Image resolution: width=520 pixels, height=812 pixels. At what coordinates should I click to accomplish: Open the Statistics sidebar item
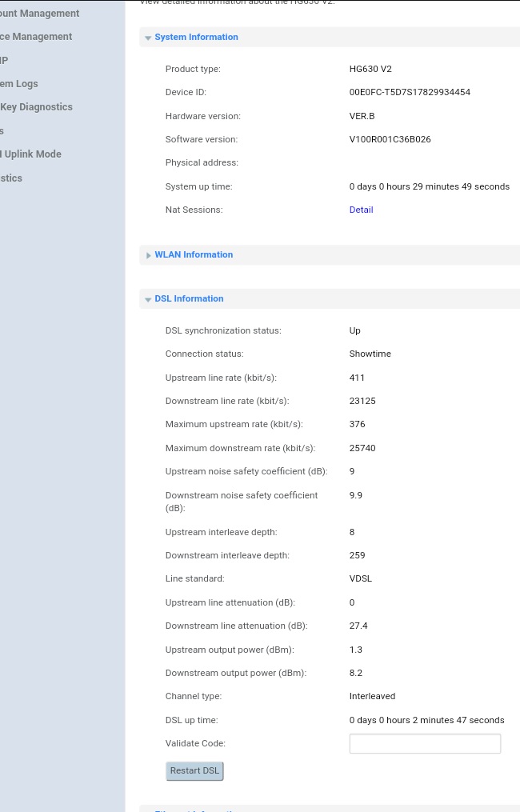click(x=11, y=178)
